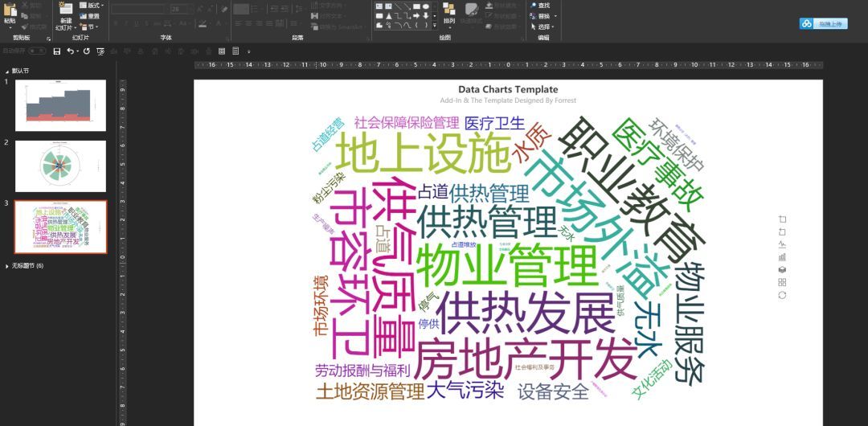Select the text box shape in gallery
Screen dimensions: 868x426
click(x=379, y=6)
